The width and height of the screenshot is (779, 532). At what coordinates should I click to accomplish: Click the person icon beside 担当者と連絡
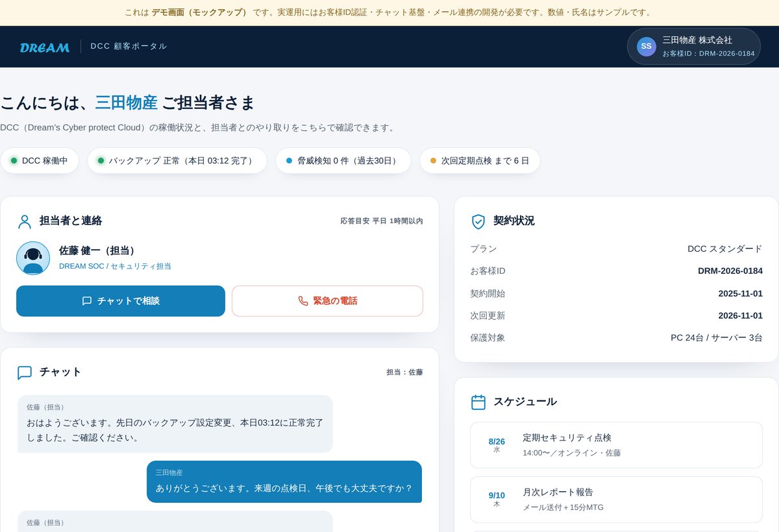25,222
